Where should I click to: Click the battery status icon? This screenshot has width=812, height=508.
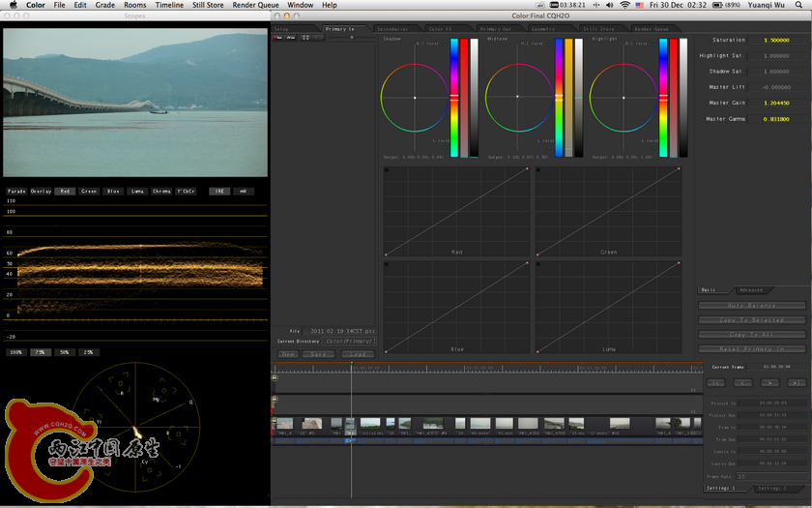coord(717,5)
